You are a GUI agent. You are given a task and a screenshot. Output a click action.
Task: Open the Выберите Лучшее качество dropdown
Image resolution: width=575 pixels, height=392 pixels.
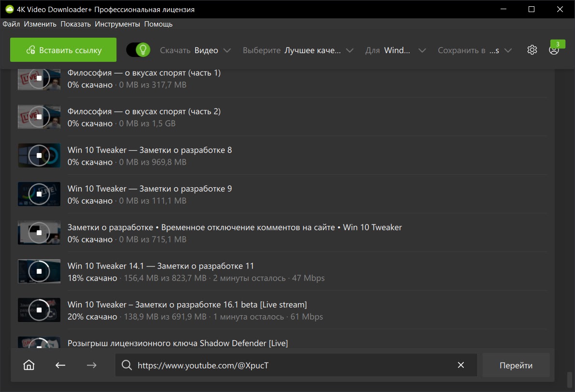pyautogui.click(x=298, y=50)
